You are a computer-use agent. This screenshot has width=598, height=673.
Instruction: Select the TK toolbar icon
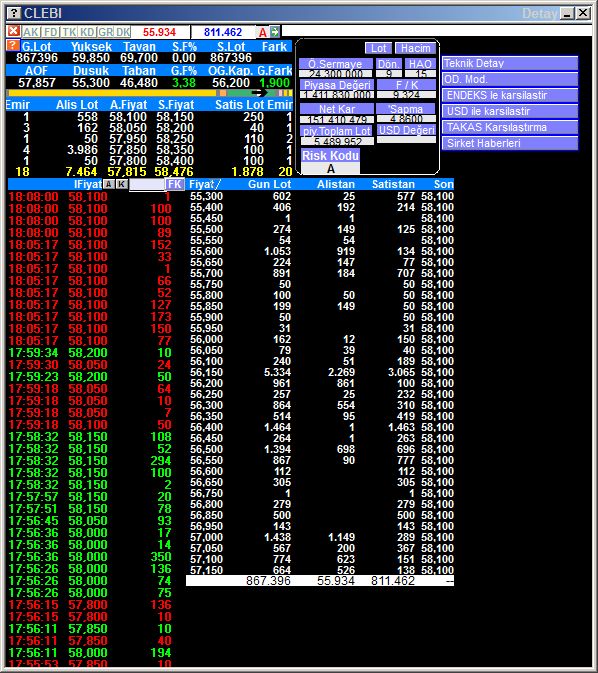[x=69, y=32]
